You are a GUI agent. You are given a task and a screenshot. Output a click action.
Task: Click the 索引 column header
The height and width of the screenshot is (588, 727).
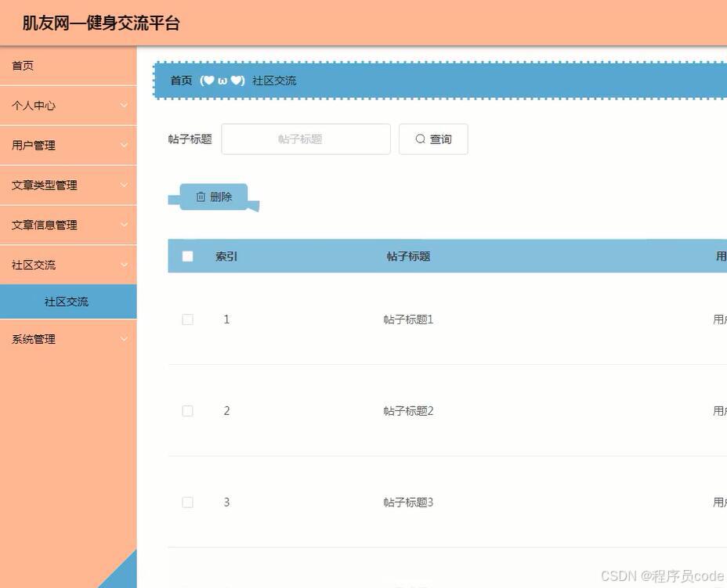coord(226,256)
